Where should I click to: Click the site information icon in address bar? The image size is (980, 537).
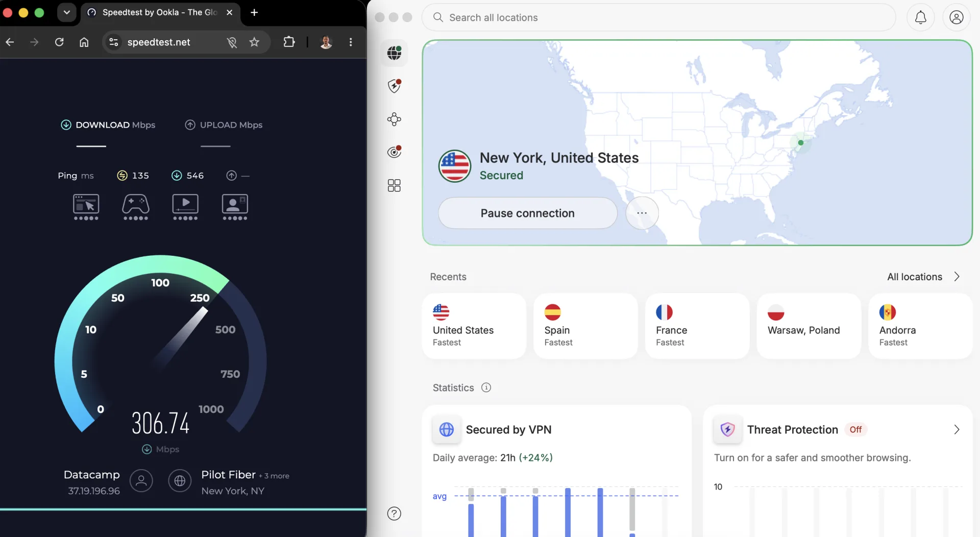[114, 42]
